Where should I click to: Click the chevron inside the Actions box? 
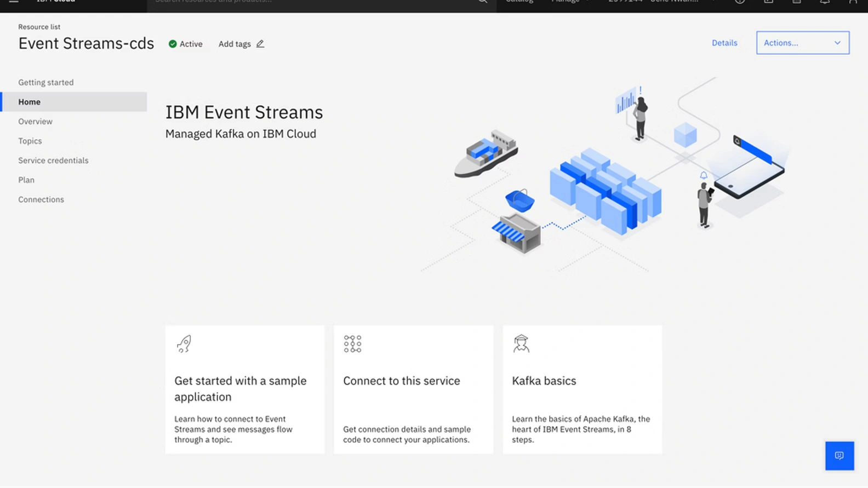point(837,43)
